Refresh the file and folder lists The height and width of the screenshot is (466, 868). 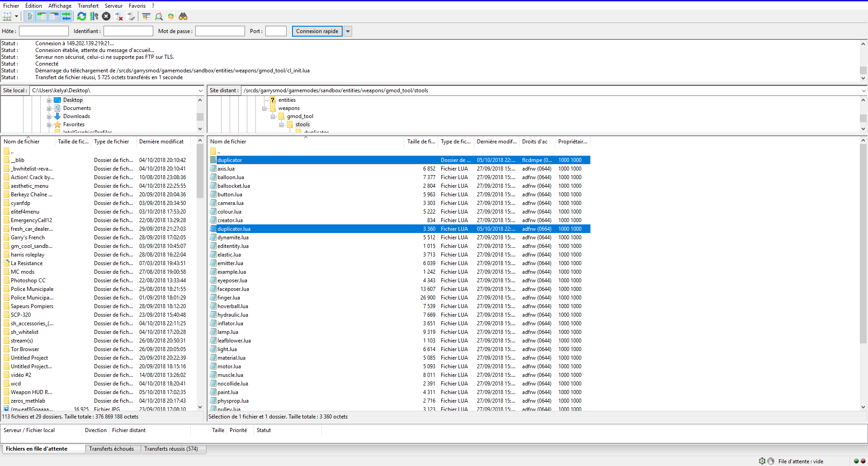click(x=81, y=16)
